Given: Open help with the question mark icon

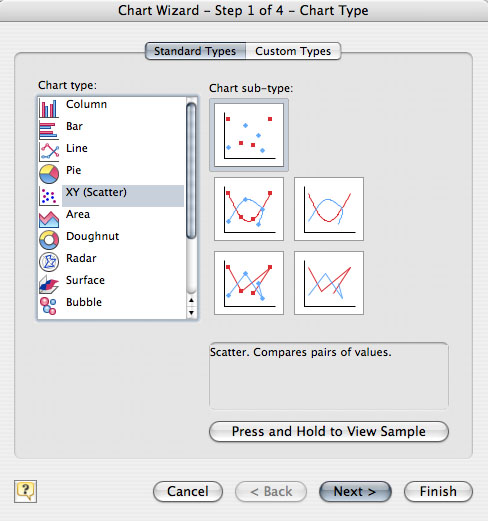Looking at the screenshot, I should pyautogui.click(x=25, y=491).
